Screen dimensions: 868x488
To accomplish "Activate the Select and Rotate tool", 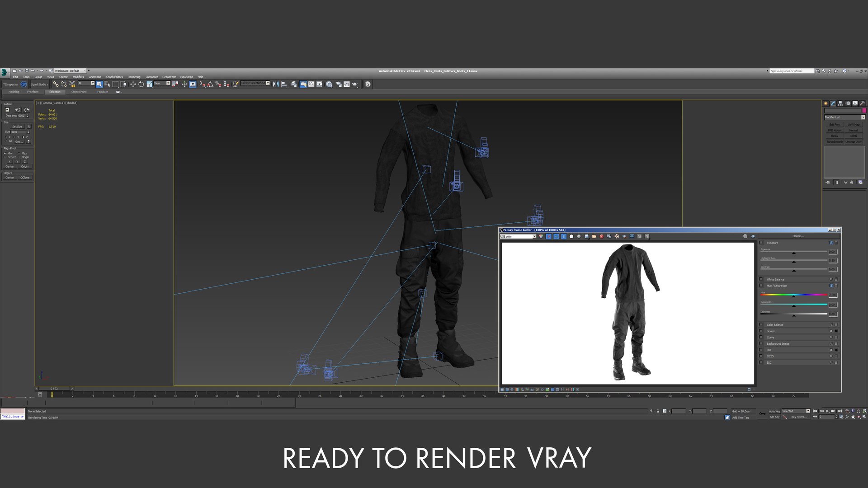I will pyautogui.click(x=141, y=84).
